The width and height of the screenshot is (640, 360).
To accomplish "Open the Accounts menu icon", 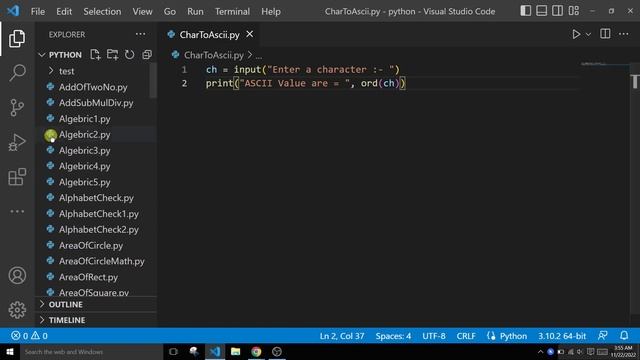I will tap(17, 276).
